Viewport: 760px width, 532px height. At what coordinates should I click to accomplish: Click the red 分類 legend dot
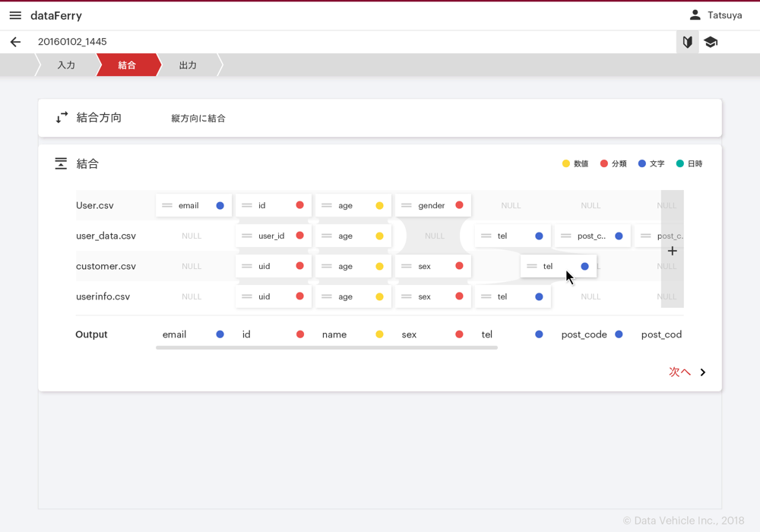(604, 163)
